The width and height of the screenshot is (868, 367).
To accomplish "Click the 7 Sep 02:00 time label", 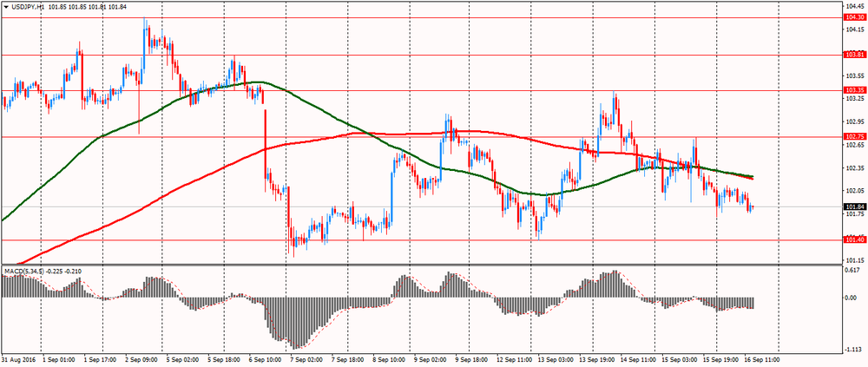I will 306,359.
